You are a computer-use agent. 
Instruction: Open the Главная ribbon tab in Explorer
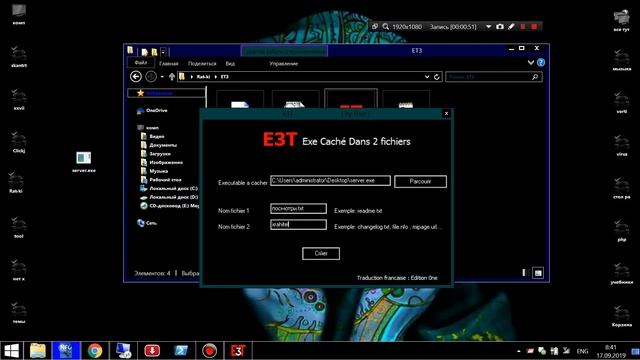(x=169, y=64)
